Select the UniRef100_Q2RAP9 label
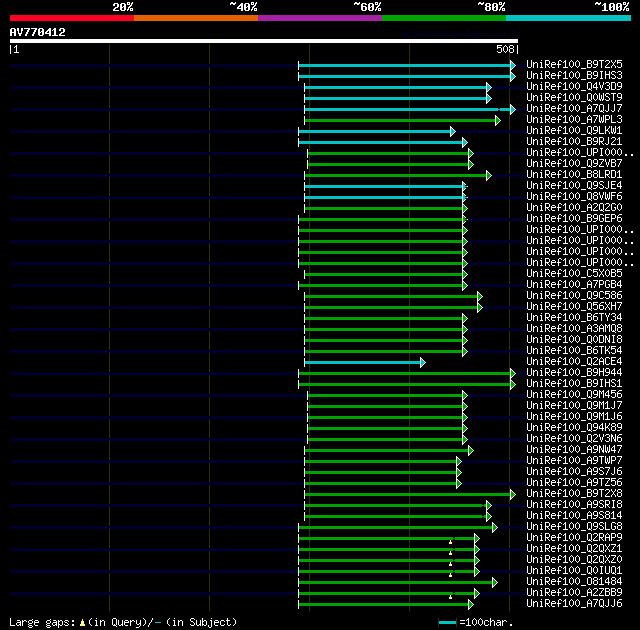 tap(574, 538)
